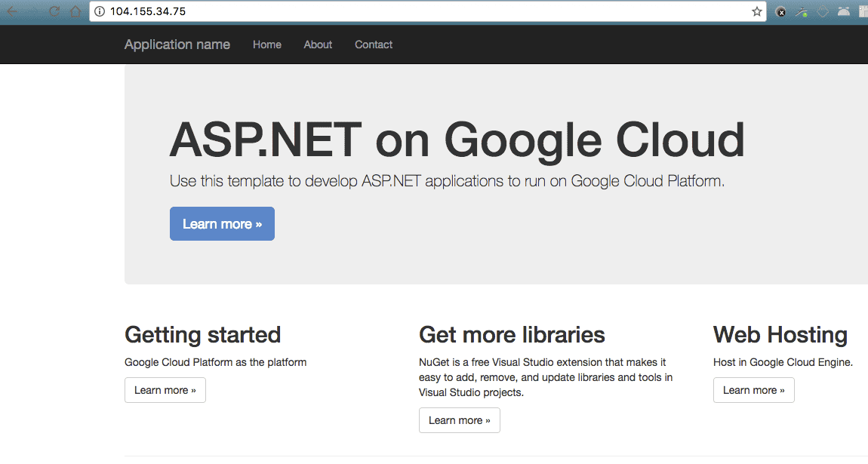Click the black circle X extension icon

[781, 11]
